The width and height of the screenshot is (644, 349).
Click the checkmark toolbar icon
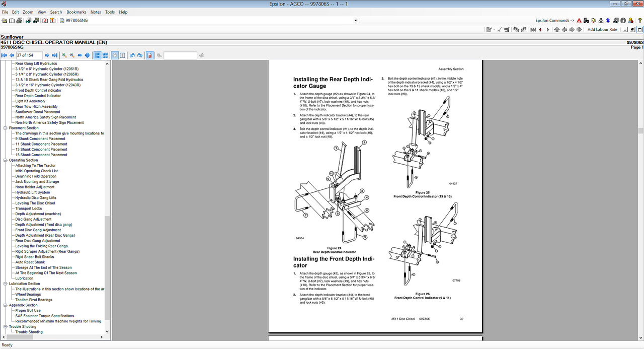pos(499,30)
